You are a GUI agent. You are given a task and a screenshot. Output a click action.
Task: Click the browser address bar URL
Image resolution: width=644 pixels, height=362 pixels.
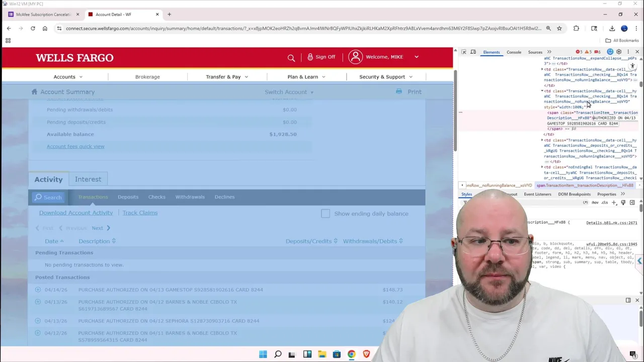point(303,29)
